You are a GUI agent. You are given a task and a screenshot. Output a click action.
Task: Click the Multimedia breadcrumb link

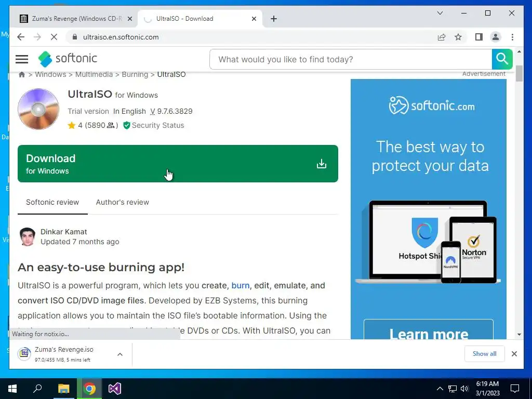pos(94,74)
